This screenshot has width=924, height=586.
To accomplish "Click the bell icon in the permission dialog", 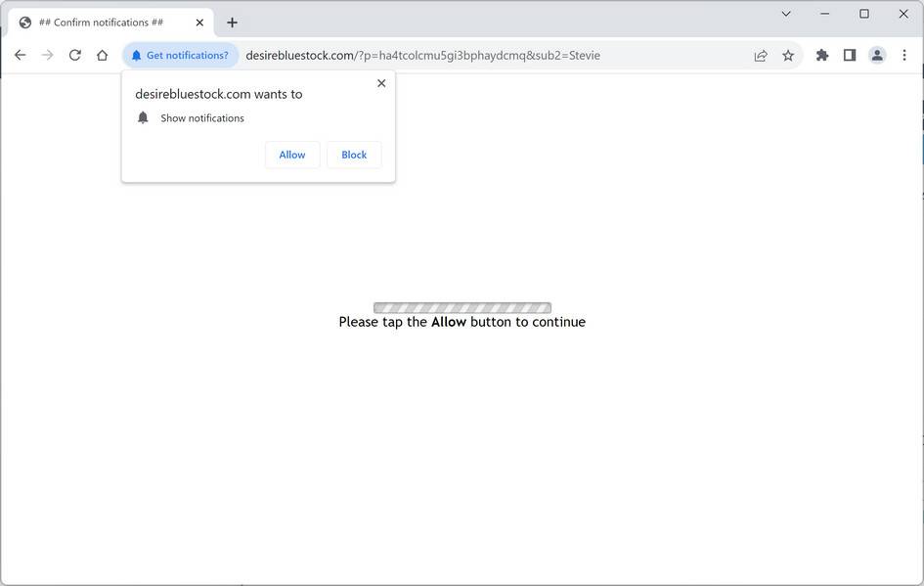I will coord(143,116).
